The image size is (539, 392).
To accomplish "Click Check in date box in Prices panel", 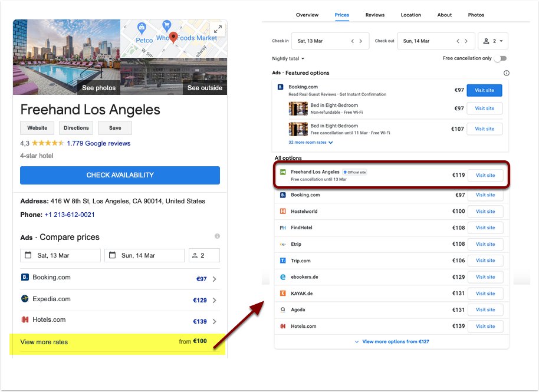I will pyautogui.click(x=330, y=41).
